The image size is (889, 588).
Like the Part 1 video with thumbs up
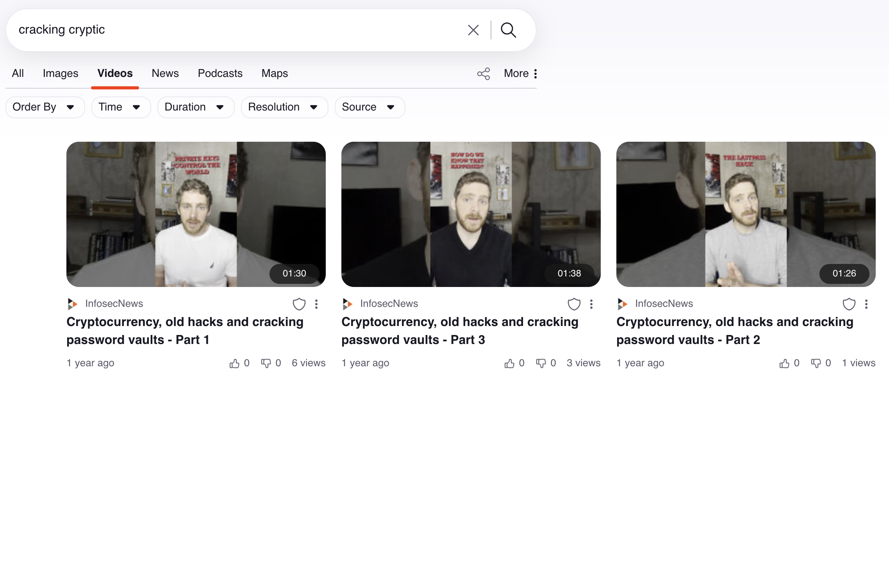tap(234, 363)
